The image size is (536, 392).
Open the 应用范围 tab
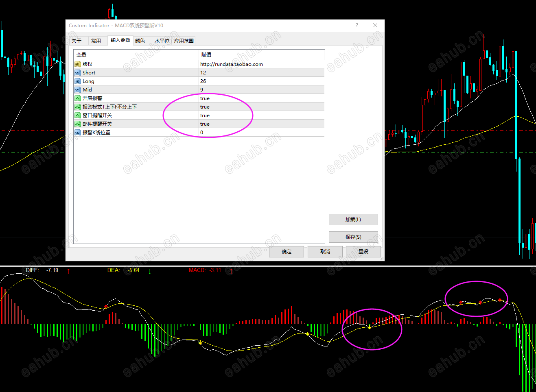click(184, 41)
